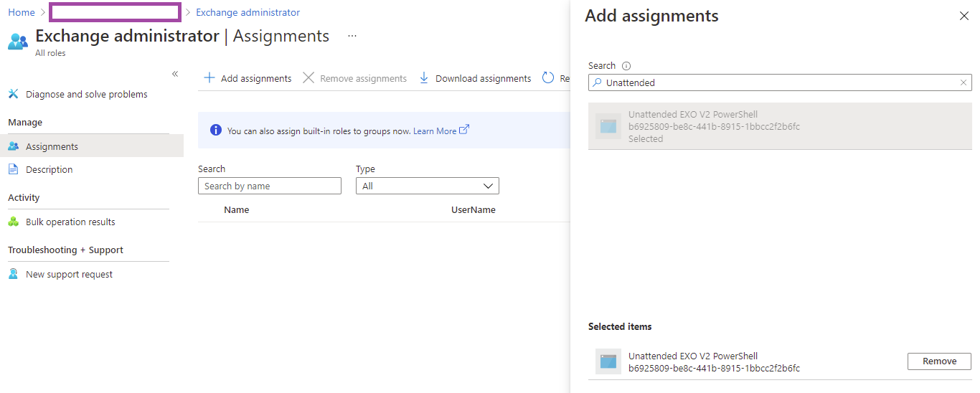
Task: Open the ellipsis more options menu
Action: point(352,35)
